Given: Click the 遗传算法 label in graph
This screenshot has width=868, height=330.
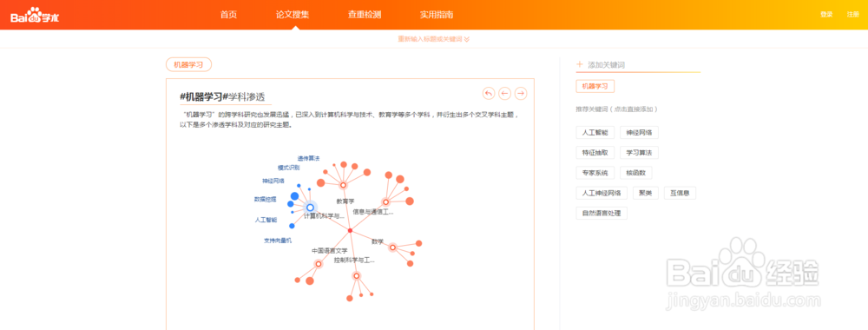Looking at the screenshot, I should [308, 158].
